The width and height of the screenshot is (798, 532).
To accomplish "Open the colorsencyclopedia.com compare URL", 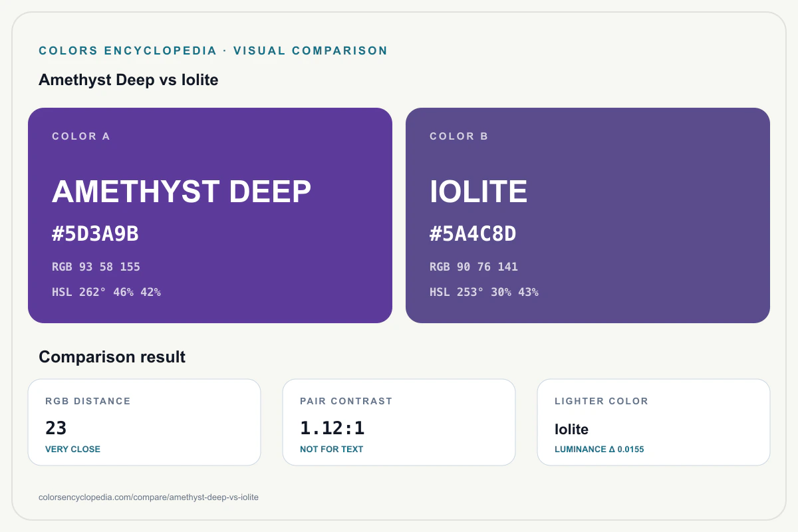I will [x=149, y=497].
